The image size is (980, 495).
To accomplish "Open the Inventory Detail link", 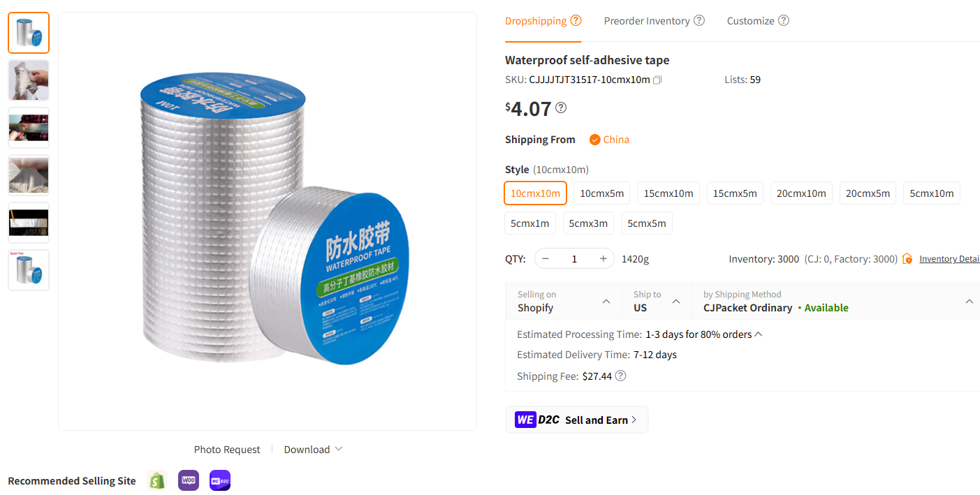I will (949, 258).
